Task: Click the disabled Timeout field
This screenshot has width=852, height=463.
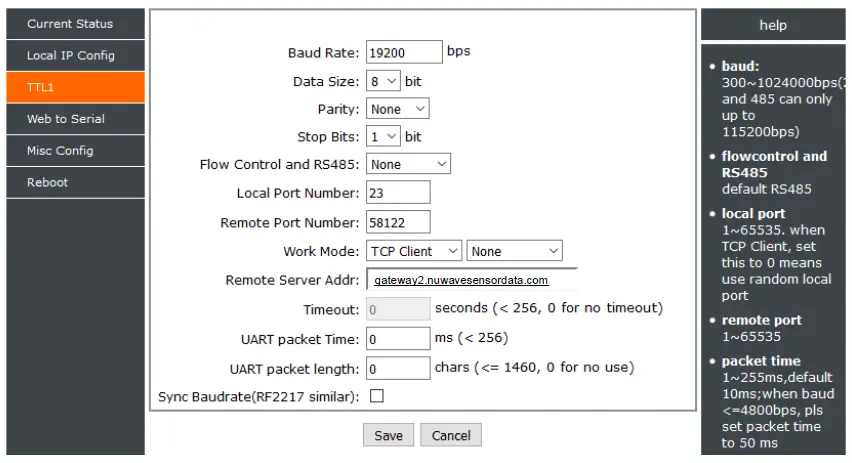Action: coord(398,309)
